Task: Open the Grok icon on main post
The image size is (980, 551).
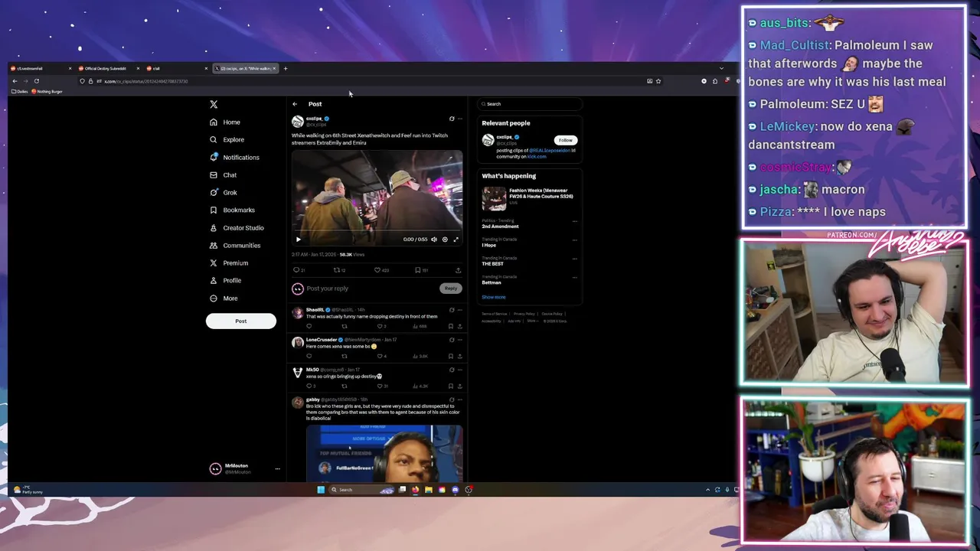Action: [451, 119]
